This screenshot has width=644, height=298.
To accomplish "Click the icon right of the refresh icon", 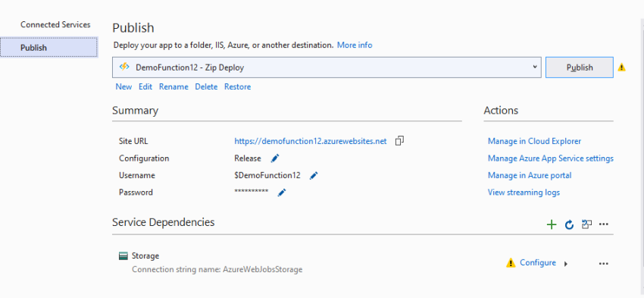I will [586, 224].
